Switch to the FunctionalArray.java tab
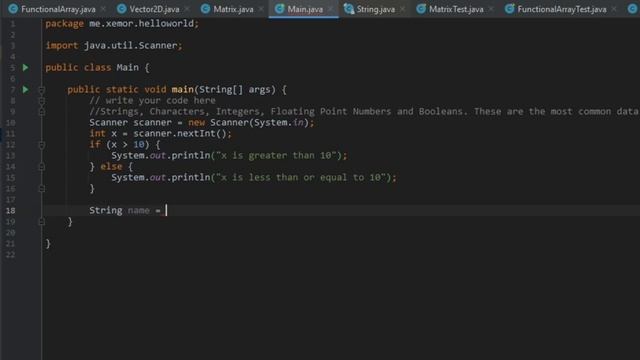This screenshot has height=360, width=640. 58,9
